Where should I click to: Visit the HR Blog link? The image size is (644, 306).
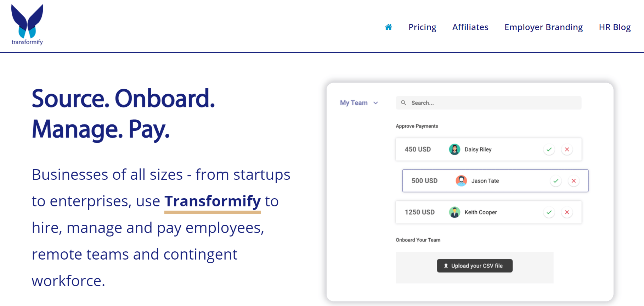coord(615,27)
